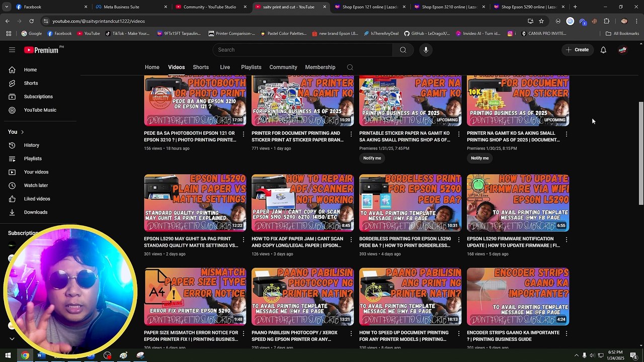The image size is (644, 362).
Task: Show hidden system tray icons
Action: pyautogui.click(x=576, y=355)
